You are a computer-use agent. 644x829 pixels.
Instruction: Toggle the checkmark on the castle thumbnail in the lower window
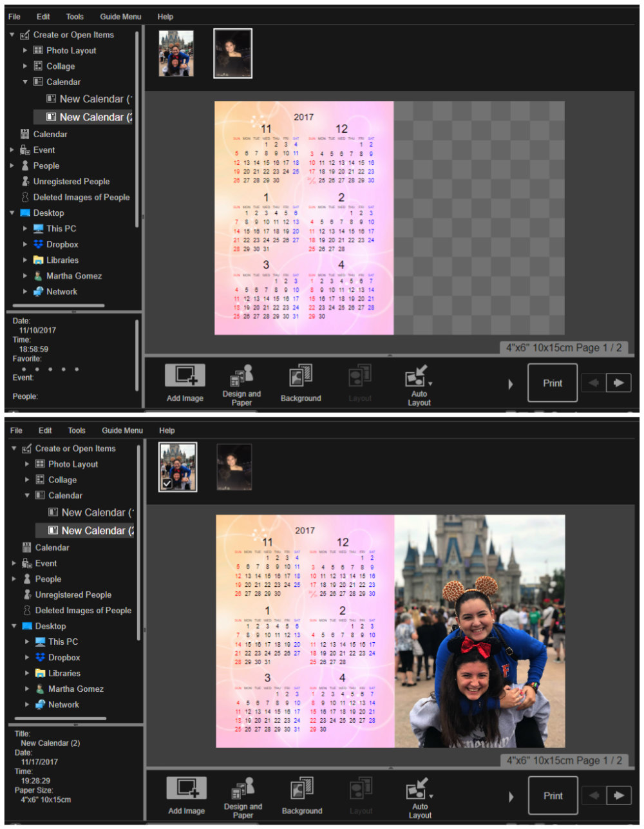point(167,484)
